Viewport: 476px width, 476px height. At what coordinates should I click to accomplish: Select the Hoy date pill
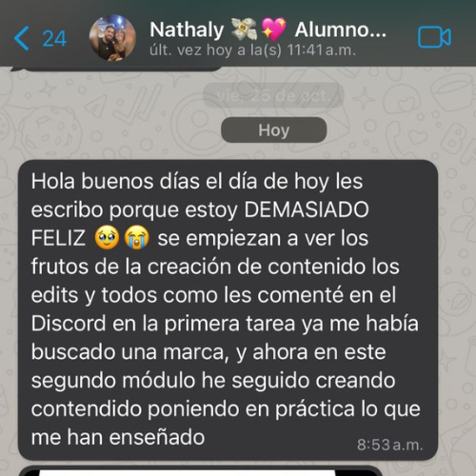pos(274,130)
